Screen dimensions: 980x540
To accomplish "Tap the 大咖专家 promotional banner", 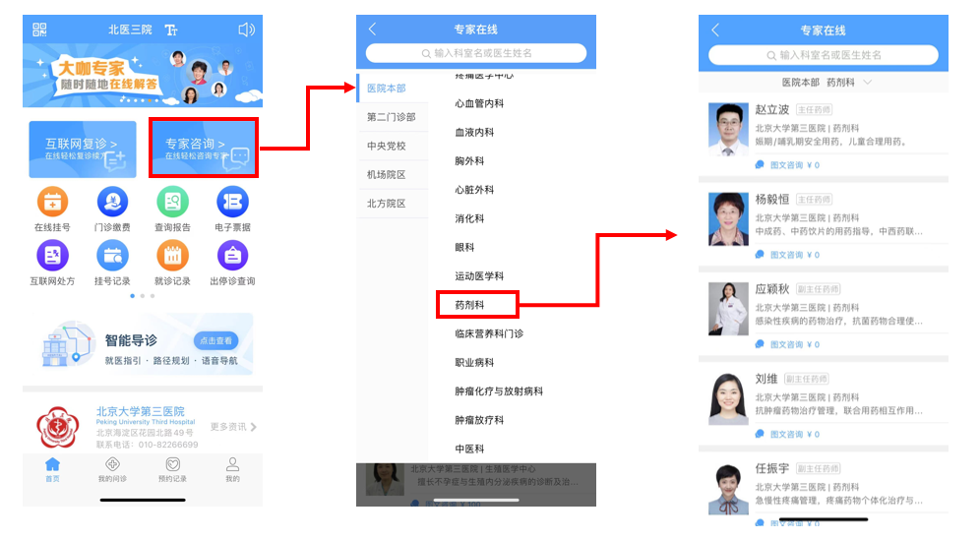I will [x=143, y=75].
